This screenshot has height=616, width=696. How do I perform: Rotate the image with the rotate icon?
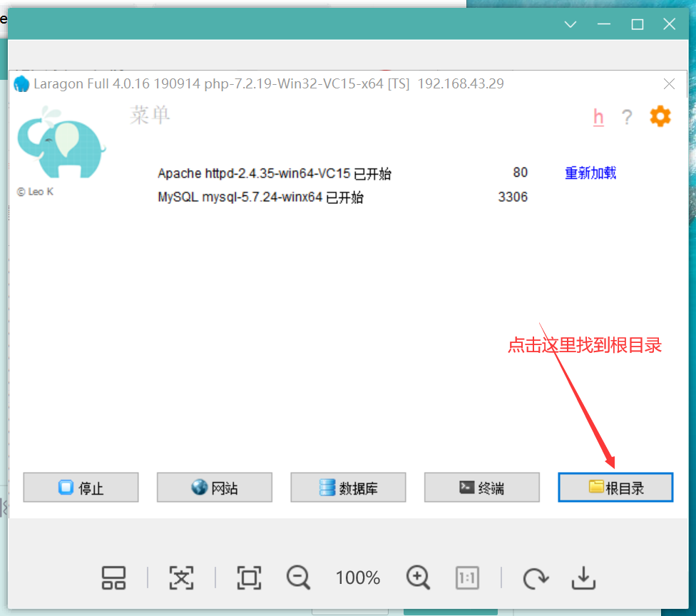pos(536,578)
